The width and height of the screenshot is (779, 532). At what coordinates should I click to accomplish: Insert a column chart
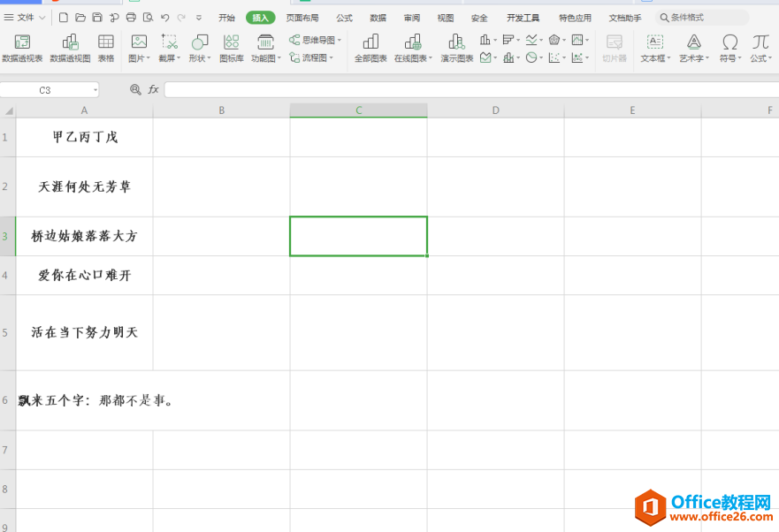click(485, 40)
